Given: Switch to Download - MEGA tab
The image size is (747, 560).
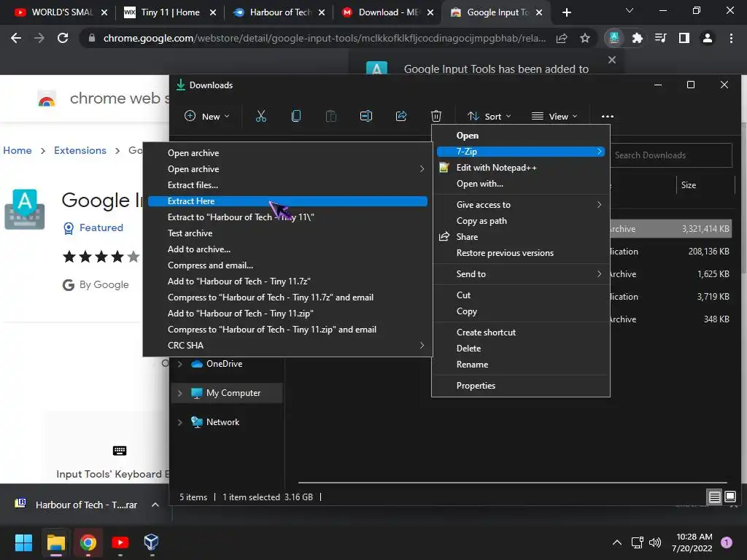Looking at the screenshot, I should [387, 12].
